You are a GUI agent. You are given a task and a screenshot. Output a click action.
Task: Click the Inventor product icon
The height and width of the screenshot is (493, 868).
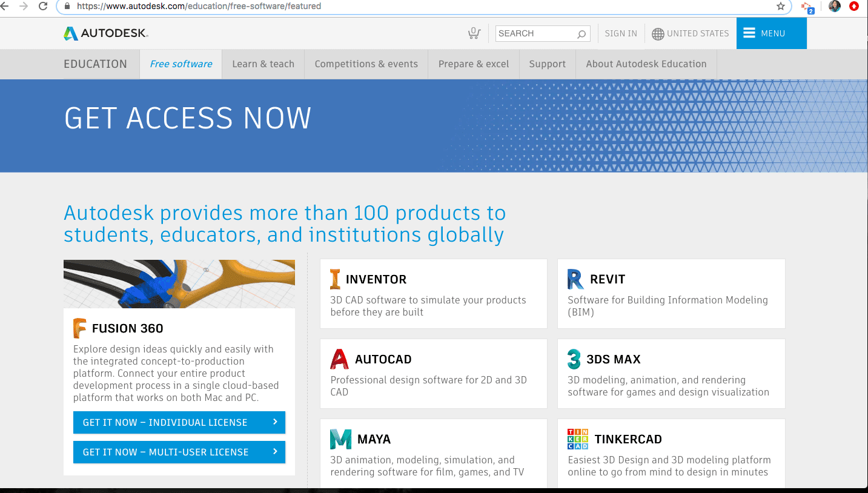pos(335,279)
